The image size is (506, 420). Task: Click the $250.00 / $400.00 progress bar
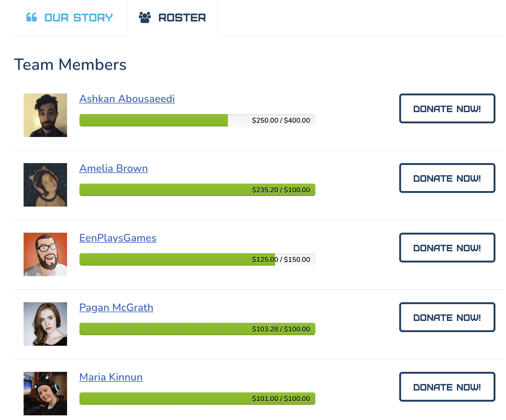pyautogui.click(x=197, y=120)
